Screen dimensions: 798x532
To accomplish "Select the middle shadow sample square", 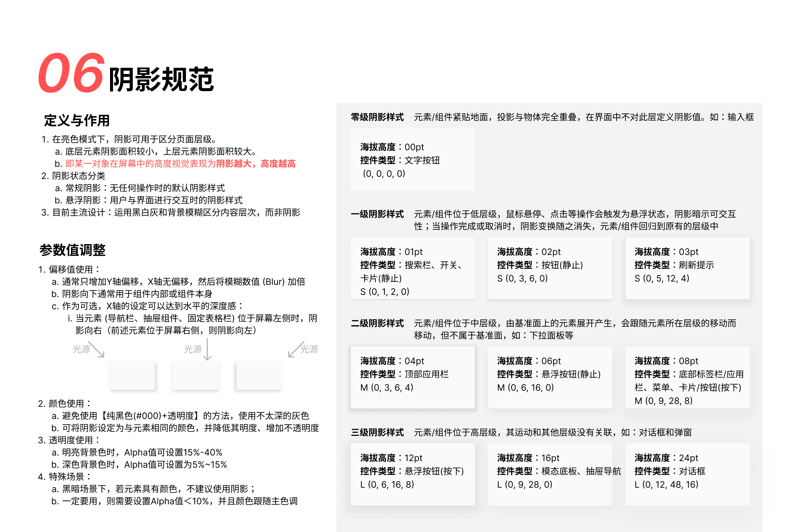I will point(195,375).
